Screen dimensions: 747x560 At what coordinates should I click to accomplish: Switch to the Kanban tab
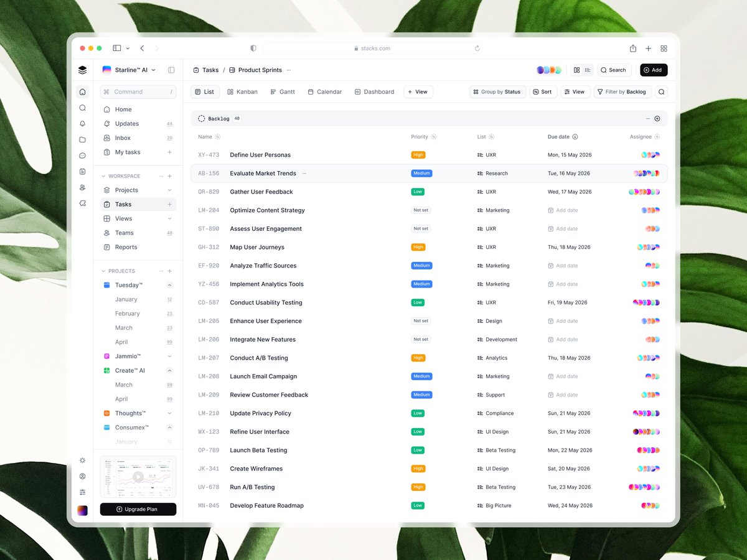click(x=242, y=91)
